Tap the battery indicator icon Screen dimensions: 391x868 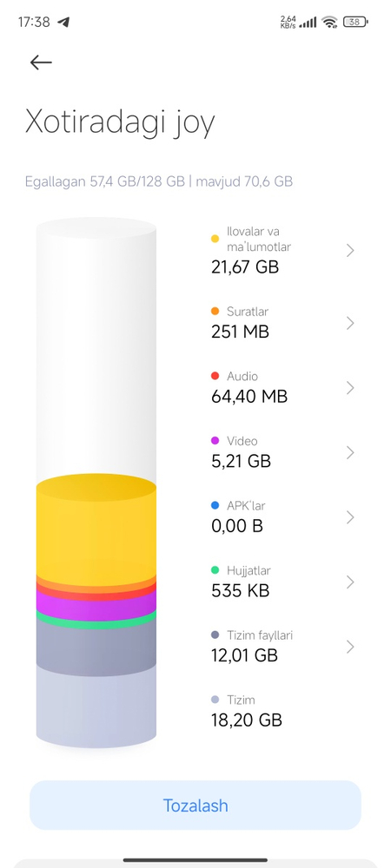355,23
